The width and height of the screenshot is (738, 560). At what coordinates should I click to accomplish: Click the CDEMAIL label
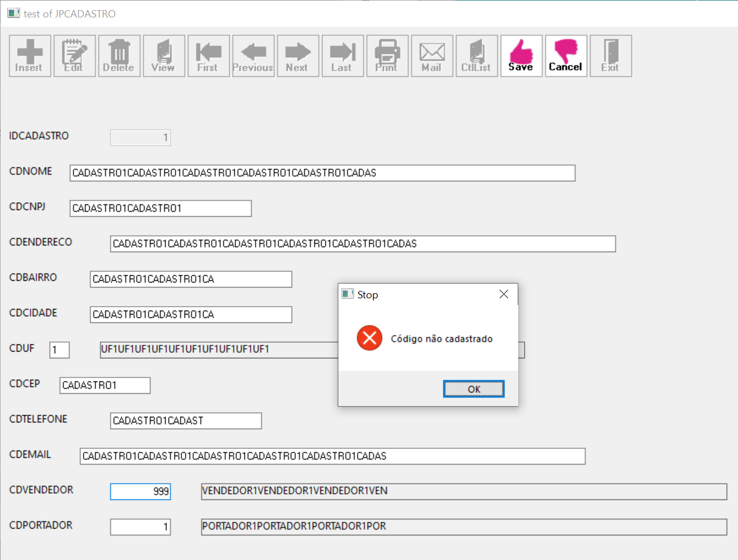[30, 454]
